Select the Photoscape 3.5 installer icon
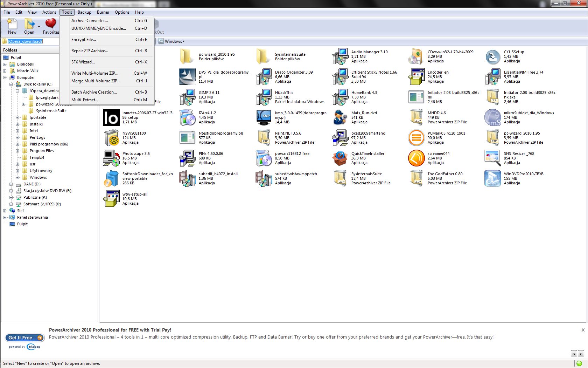 (x=111, y=158)
